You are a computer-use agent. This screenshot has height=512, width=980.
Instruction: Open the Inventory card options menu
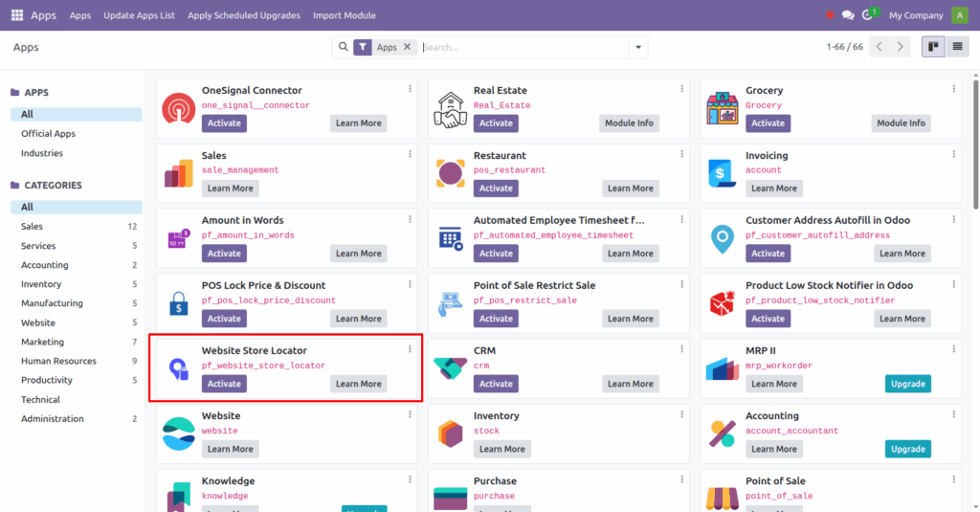click(x=681, y=413)
